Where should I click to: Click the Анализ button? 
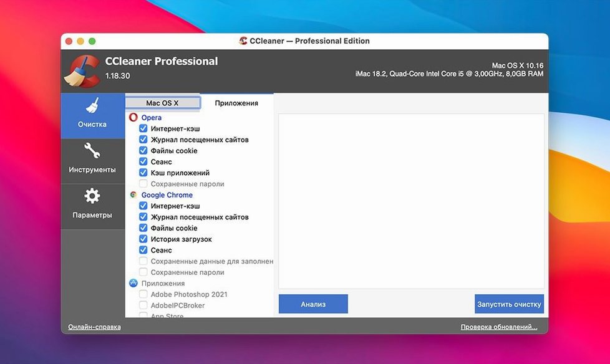click(313, 304)
